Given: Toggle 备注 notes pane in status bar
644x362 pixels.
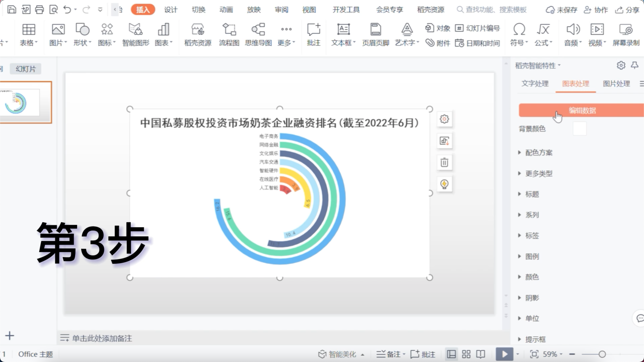Looking at the screenshot, I should click(391, 354).
